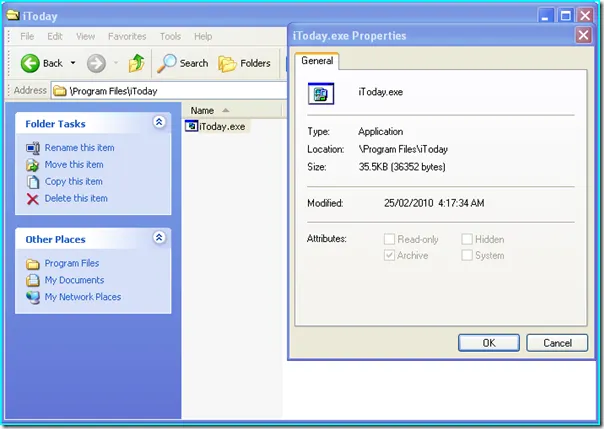Screen dimensions: 604x429
Task: Open My Network Places link
Action: tap(83, 297)
